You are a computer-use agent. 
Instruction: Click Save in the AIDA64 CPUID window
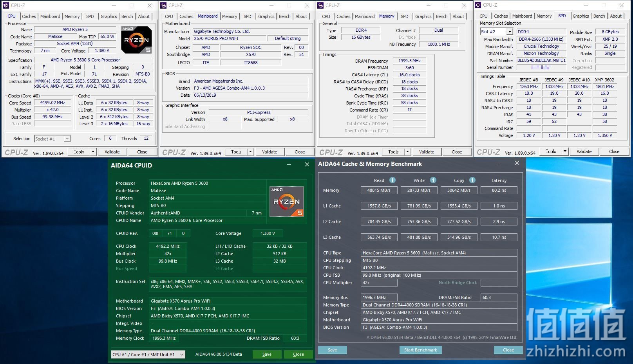[267, 354]
